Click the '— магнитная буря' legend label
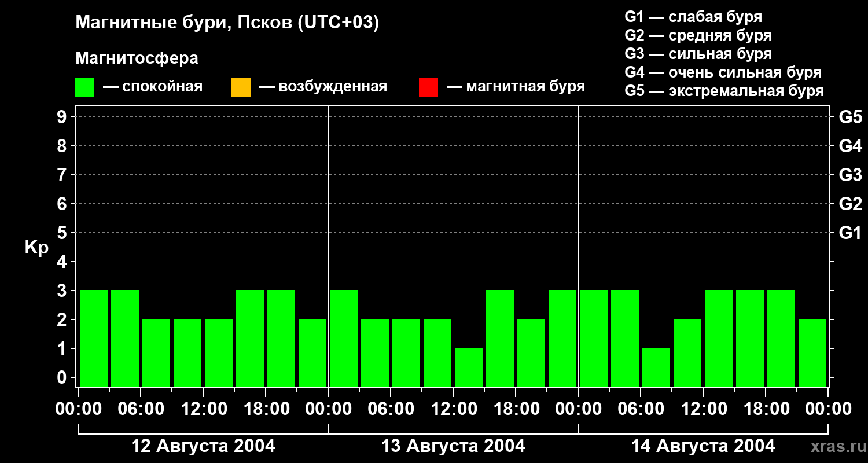 (516, 87)
